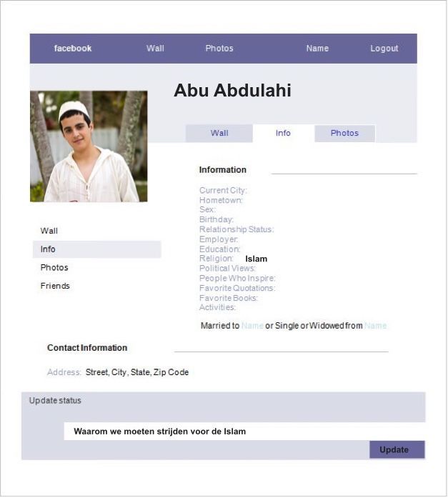Viewport: 448px width, 498px height.
Task: Click the facebook logo in the top bar
Action: pyautogui.click(x=73, y=49)
